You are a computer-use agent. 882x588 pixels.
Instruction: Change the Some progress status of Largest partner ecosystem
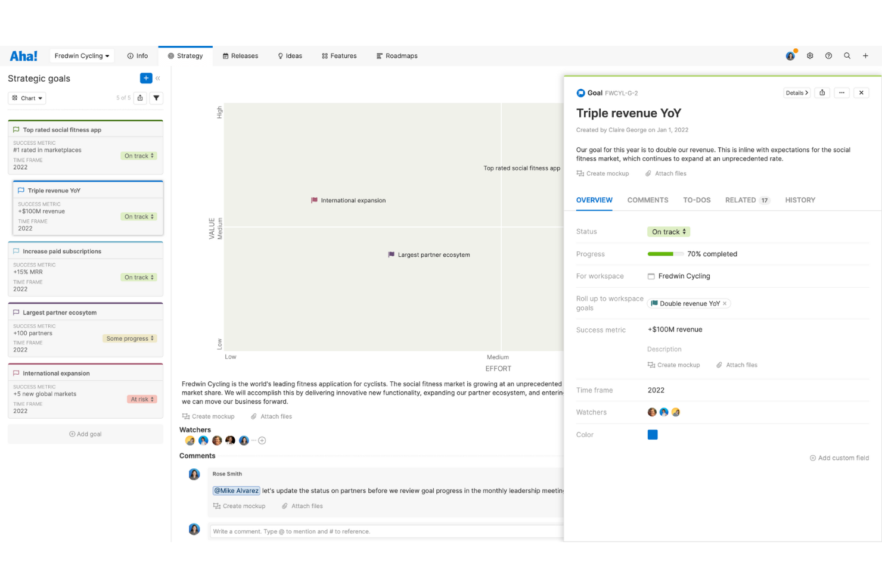[x=130, y=338]
